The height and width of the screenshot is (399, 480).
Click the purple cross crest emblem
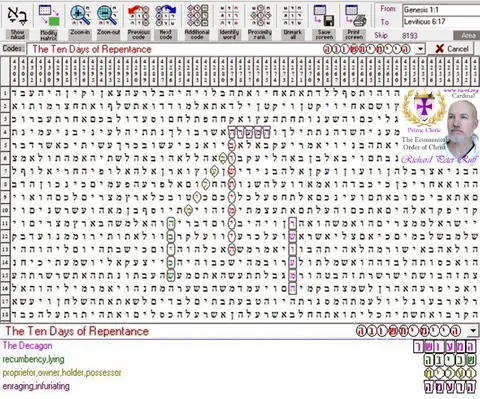[x=424, y=108]
